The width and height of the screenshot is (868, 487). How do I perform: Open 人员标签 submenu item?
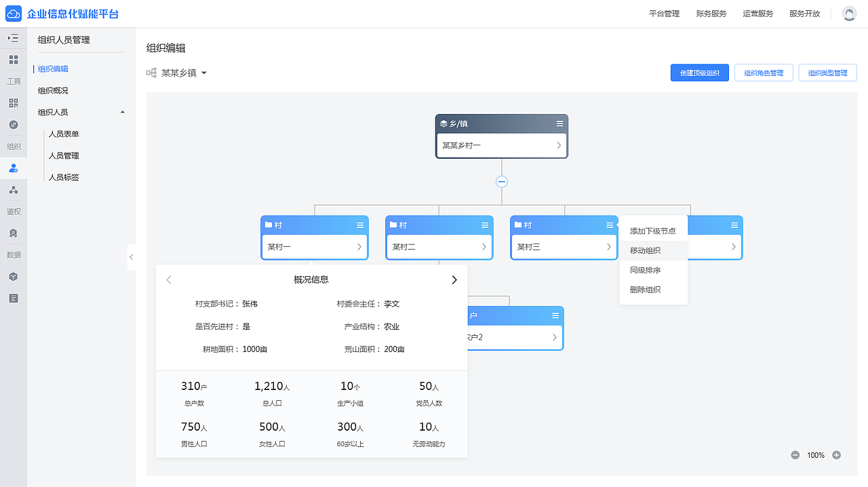(x=64, y=177)
